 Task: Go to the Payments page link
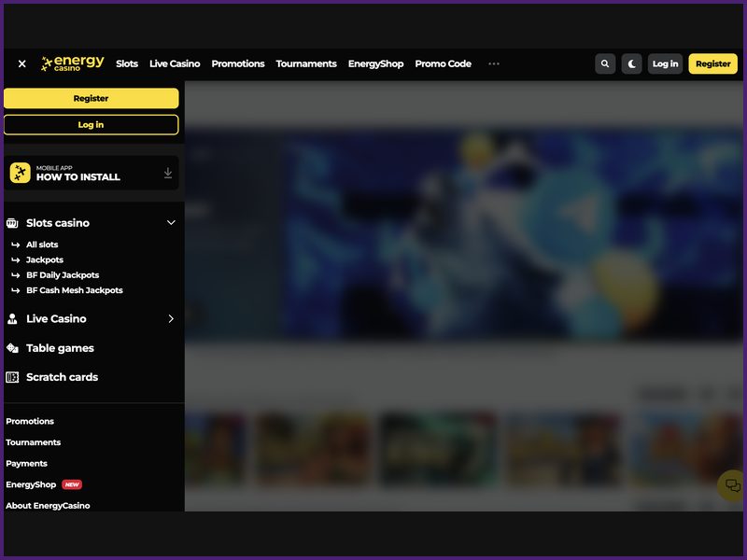[27, 463]
